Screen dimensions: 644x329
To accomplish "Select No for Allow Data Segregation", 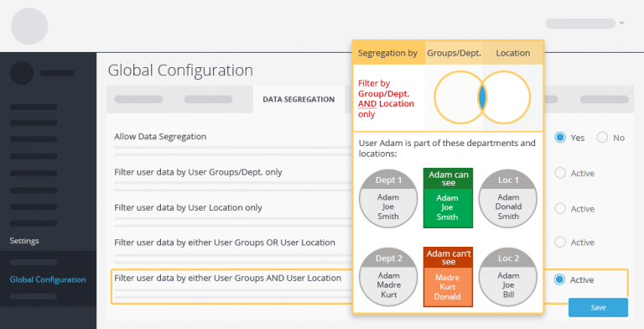I will coord(602,138).
